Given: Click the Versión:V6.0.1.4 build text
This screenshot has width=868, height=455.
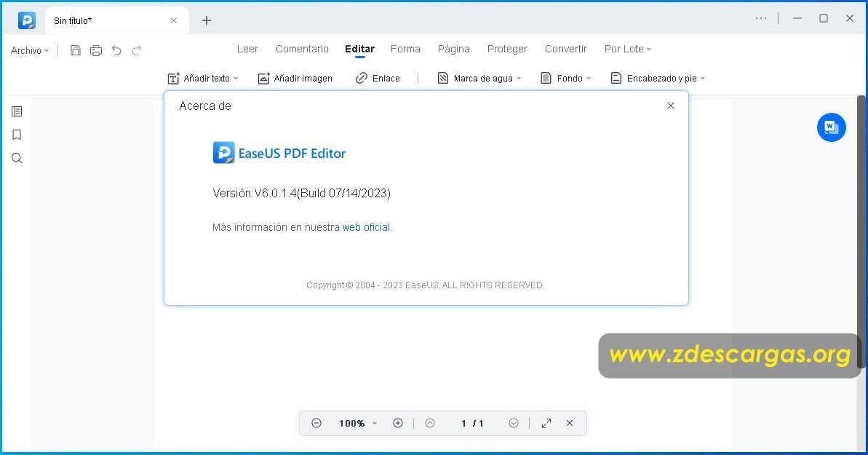Looking at the screenshot, I should click(302, 193).
